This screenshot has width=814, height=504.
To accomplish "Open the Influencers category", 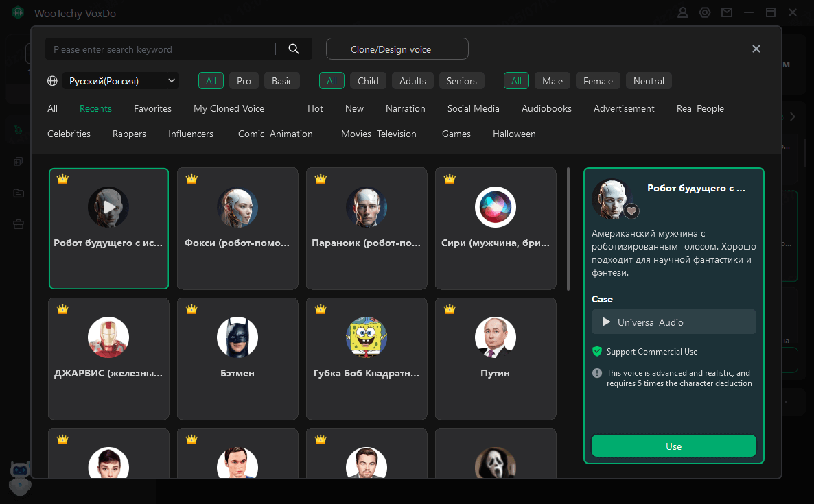I will [191, 134].
